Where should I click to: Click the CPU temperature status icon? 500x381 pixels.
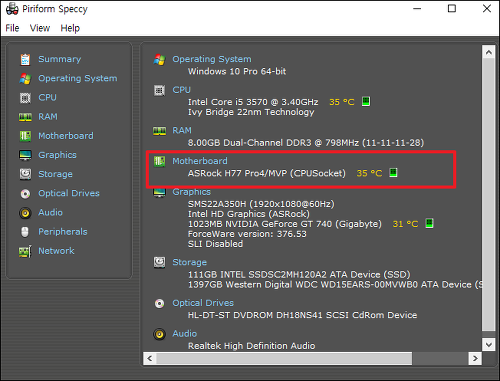click(x=366, y=101)
